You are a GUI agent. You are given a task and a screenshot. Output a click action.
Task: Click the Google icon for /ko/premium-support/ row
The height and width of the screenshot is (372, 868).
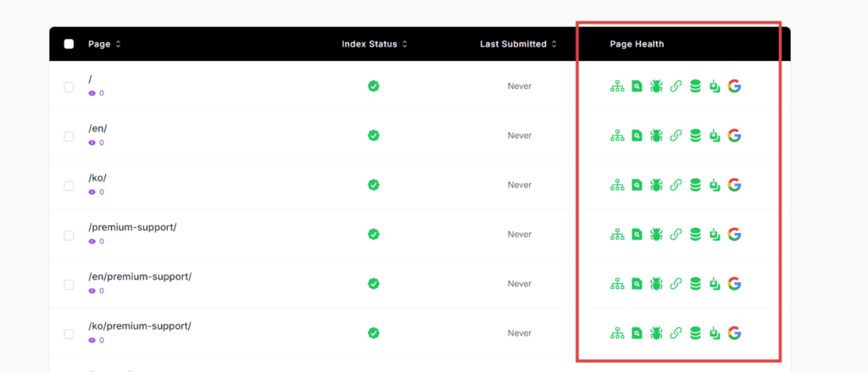click(x=735, y=333)
